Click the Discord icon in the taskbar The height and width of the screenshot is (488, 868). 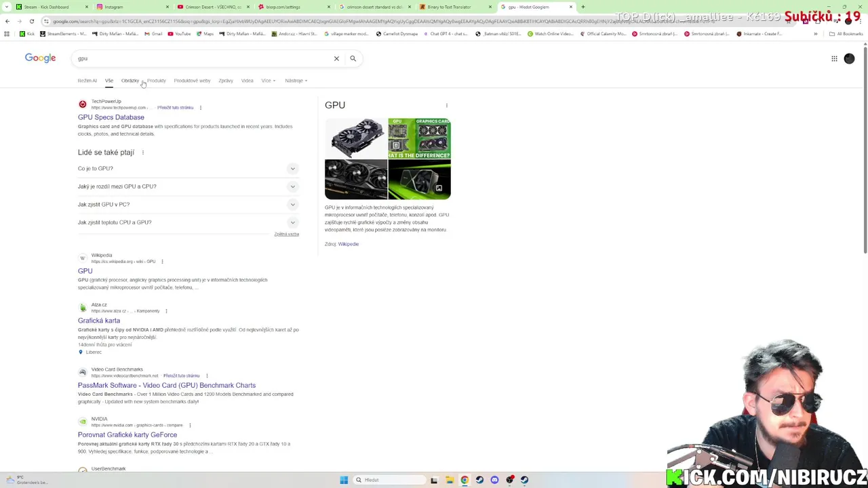pyautogui.click(x=494, y=480)
